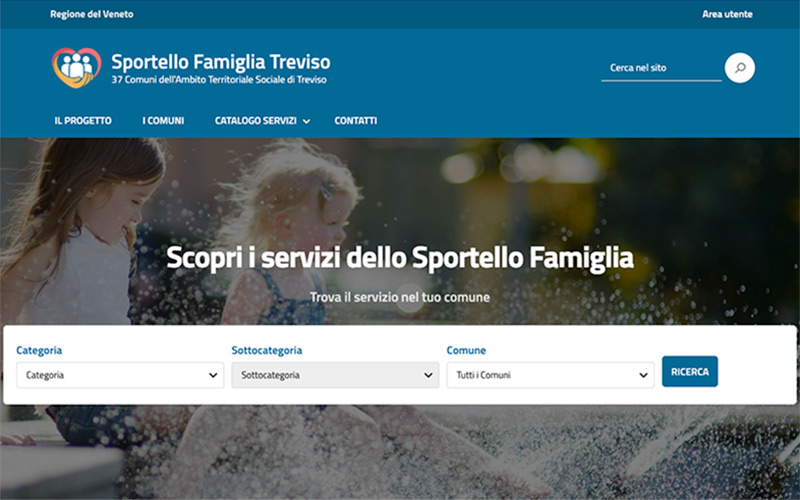Image resolution: width=800 pixels, height=500 pixels.
Task: Open the Comune dropdown showing Tutti i Comuni
Action: tap(551, 375)
